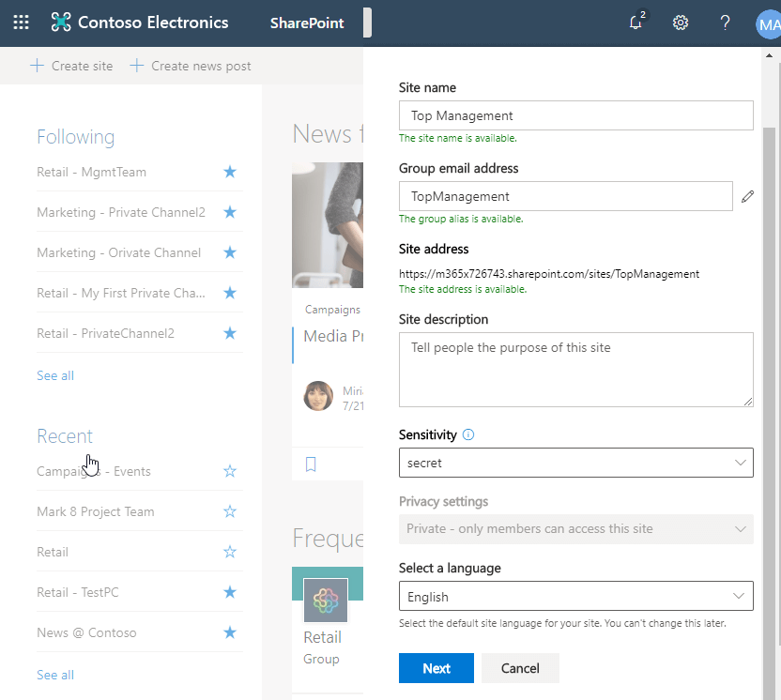Open the notifications bell

pos(636,23)
